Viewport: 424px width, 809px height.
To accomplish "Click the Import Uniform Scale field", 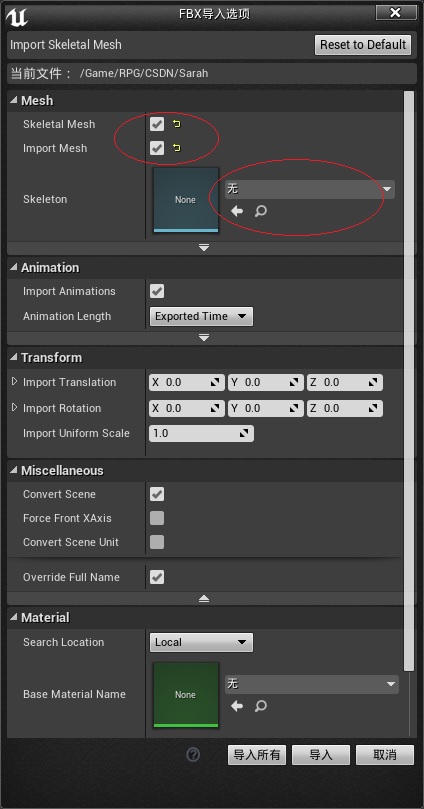I will pyautogui.click(x=201, y=433).
